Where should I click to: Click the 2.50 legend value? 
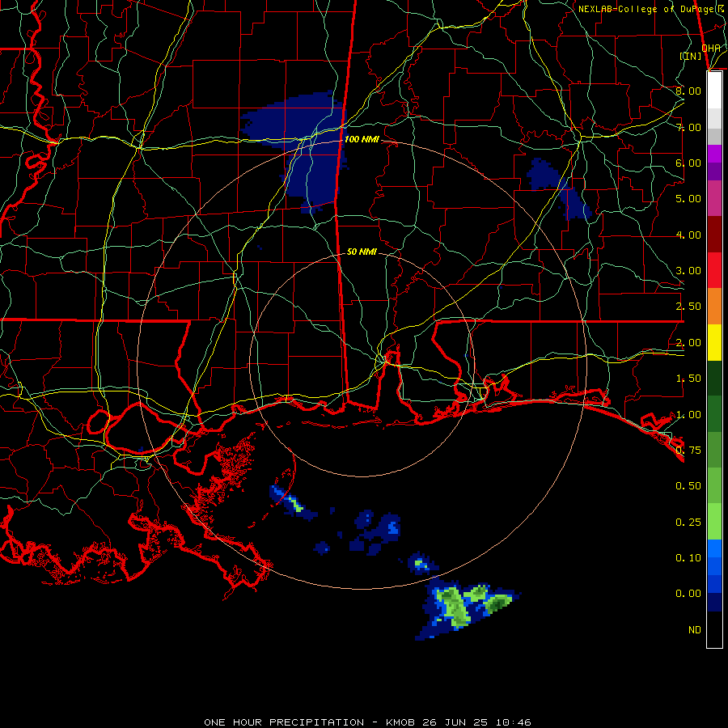point(688,307)
